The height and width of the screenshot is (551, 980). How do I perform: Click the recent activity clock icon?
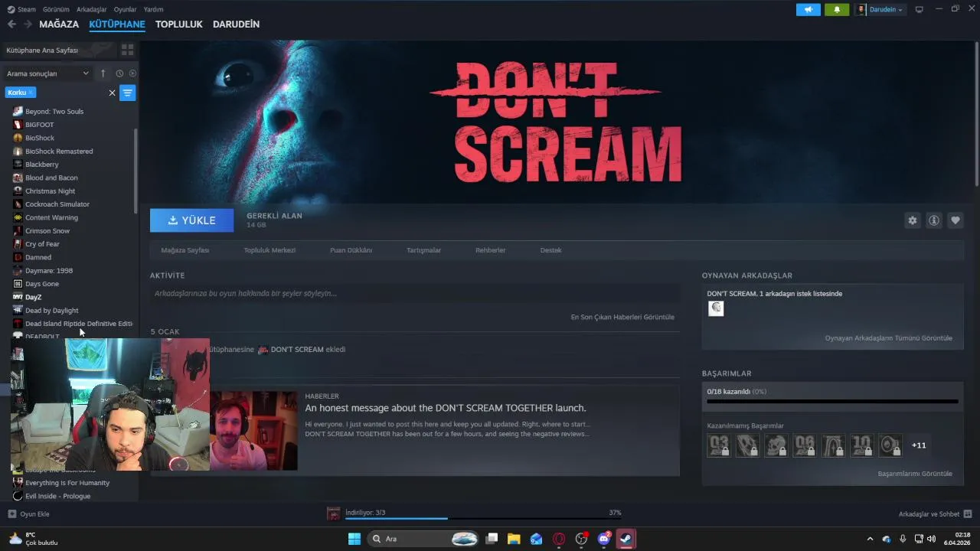tap(119, 73)
